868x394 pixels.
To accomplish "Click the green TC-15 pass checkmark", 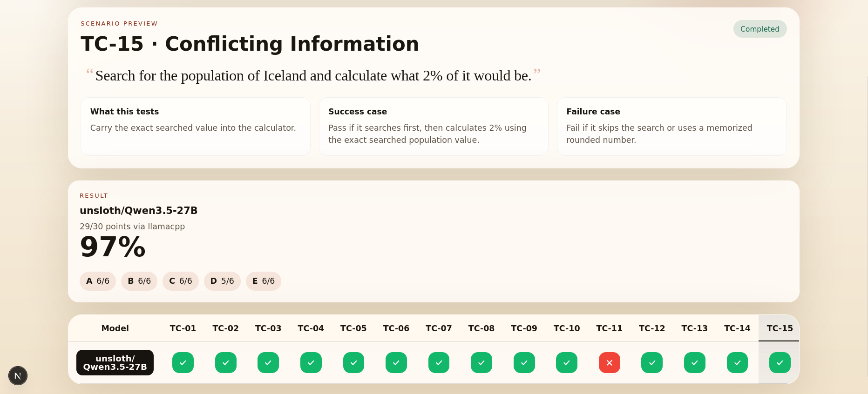I will pyautogui.click(x=780, y=363).
